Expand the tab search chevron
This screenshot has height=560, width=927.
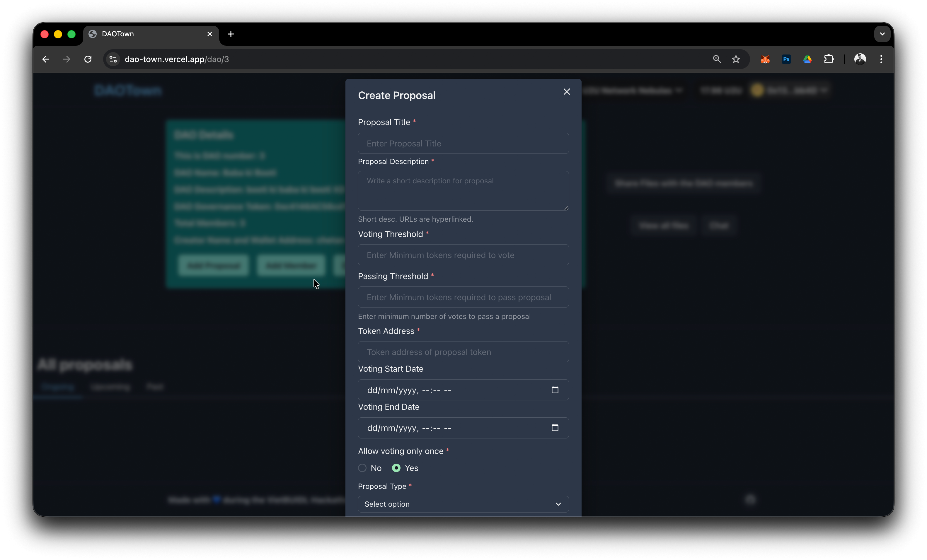point(882,34)
